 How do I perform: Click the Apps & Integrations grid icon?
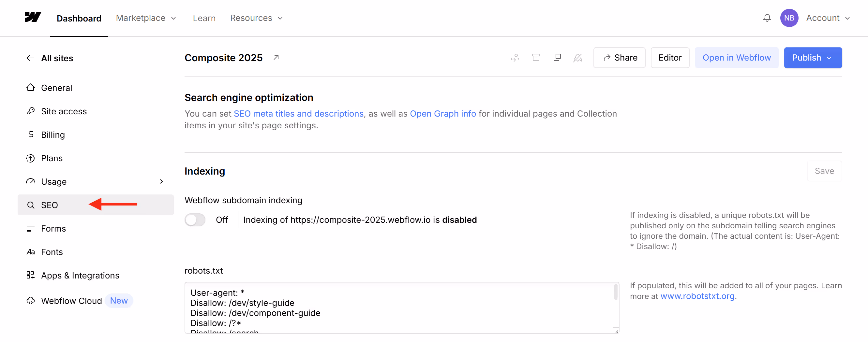click(x=31, y=275)
